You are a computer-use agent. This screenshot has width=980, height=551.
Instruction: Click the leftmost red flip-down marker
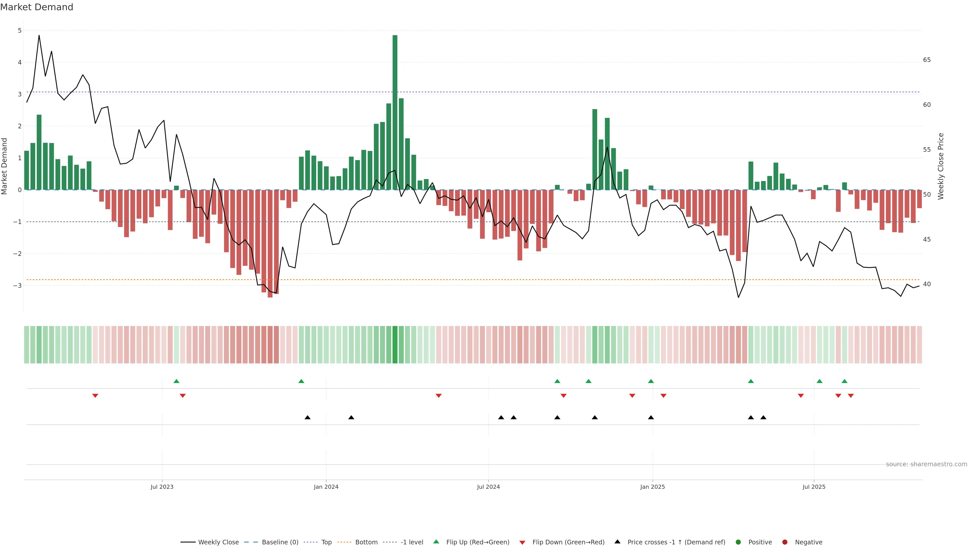click(95, 396)
